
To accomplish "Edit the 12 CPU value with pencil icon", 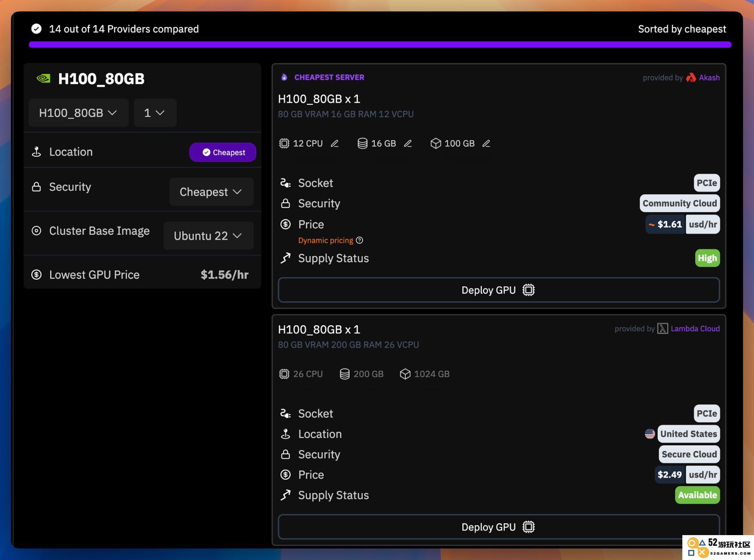I will coord(335,143).
